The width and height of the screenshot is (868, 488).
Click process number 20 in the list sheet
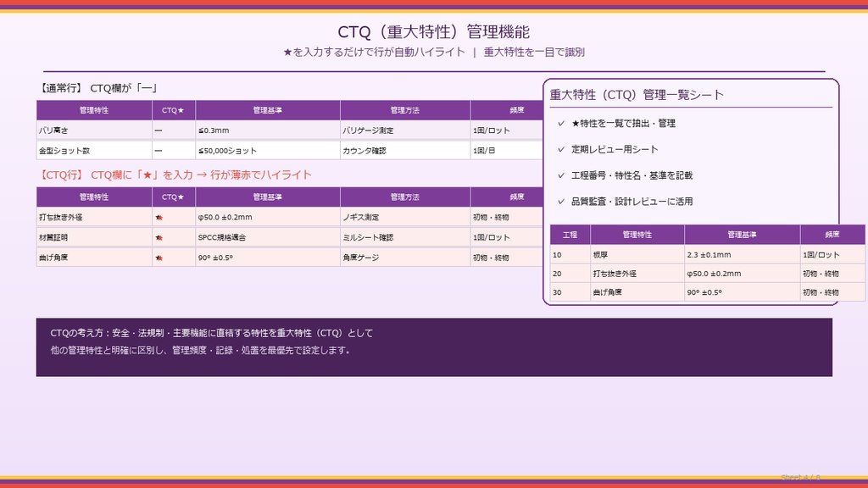coord(570,274)
